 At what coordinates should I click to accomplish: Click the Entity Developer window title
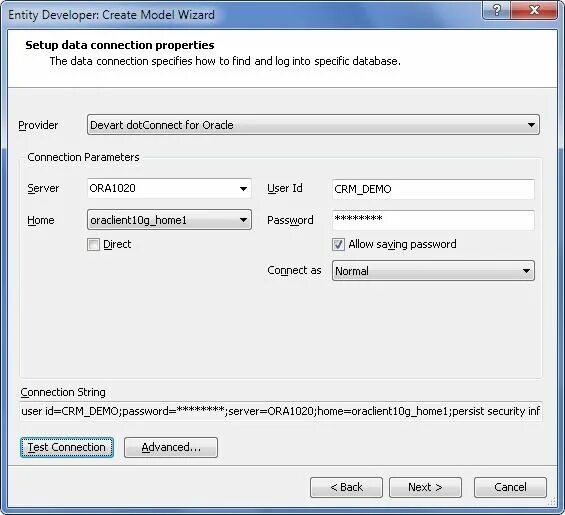(x=111, y=15)
